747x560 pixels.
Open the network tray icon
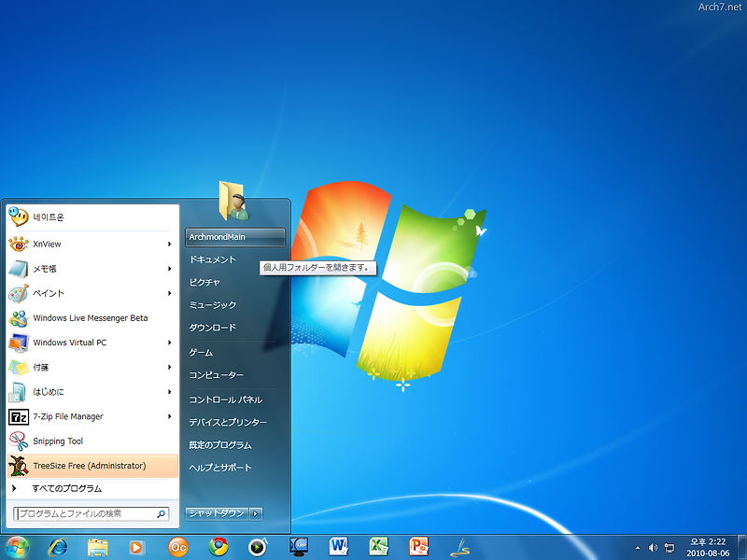pyautogui.click(x=669, y=548)
